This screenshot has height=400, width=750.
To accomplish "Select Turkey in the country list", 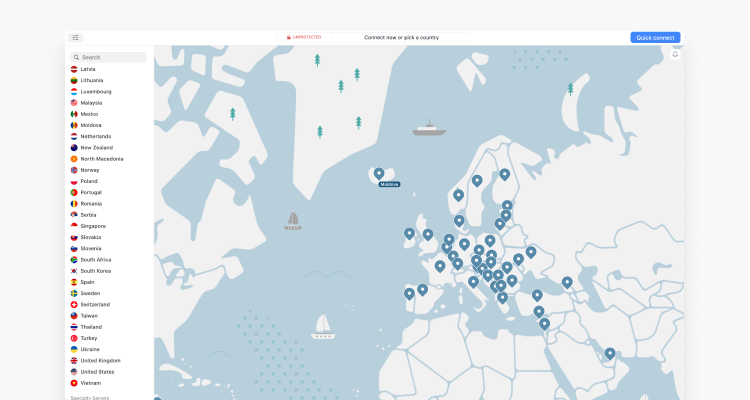I will click(x=88, y=338).
